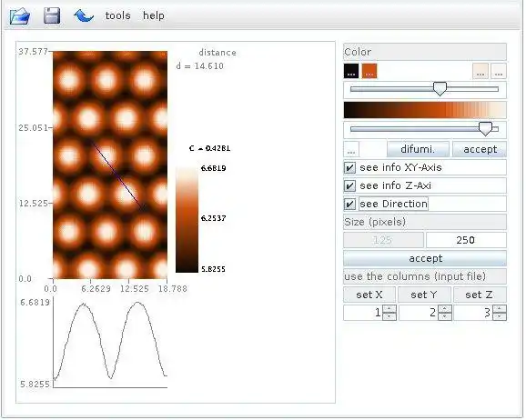Screen dimensions: 526x420
Task: Click the 6.2537 color scale midpoint label
Action: click(x=213, y=218)
